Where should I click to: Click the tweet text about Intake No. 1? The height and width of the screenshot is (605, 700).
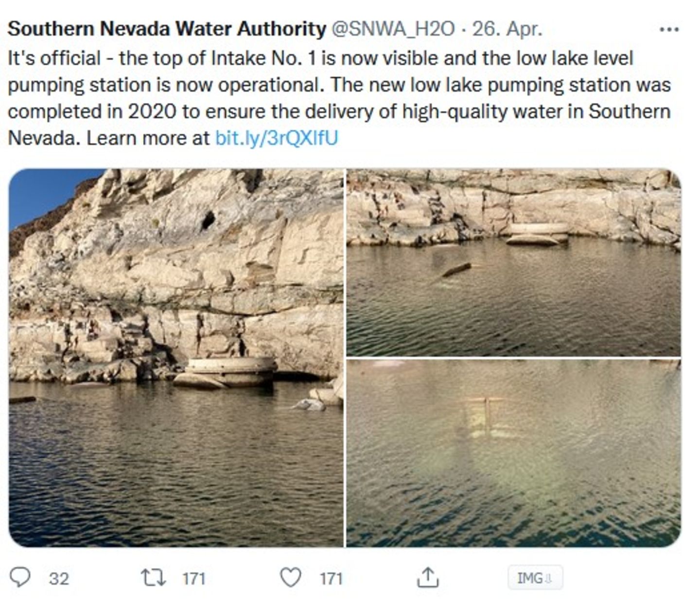(339, 98)
